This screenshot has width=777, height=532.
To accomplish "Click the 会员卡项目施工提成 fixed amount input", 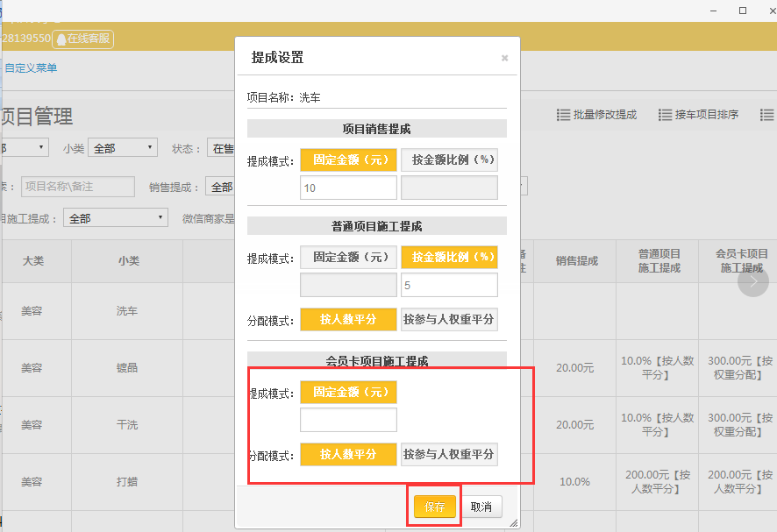I will (348, 420).
